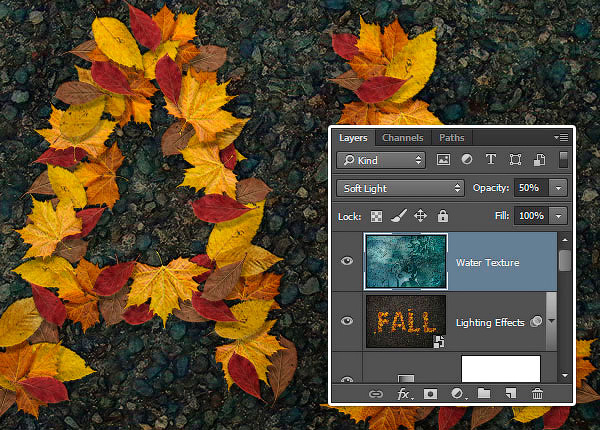The height and width of the screenshot is (430, 600).
Task: Click the layers list scroll down arrow
Action: (565, 376)
